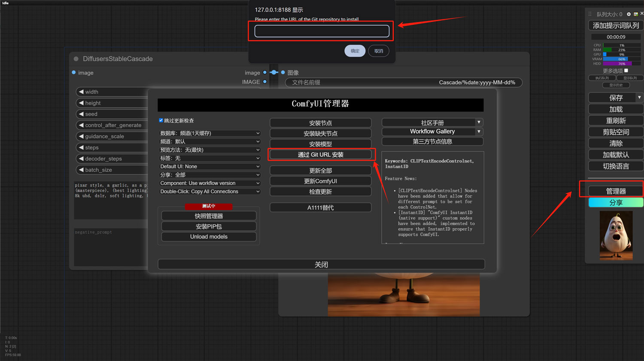644x361 pixels.
Task: Cancel the prompt with 取消
Action: [379, 51]
